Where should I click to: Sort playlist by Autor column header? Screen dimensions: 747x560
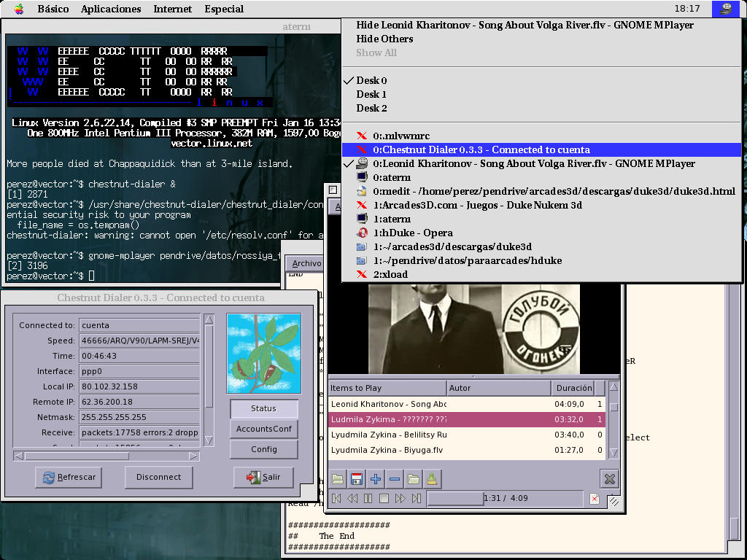(498, 388)
